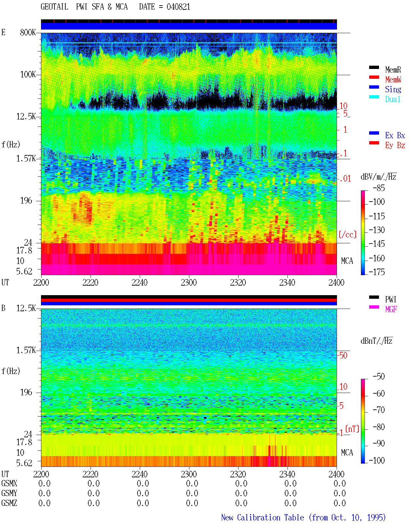Click the red '[/cc]' density unit label
This screenshot has height=523, width=420.
coord(347,234)
